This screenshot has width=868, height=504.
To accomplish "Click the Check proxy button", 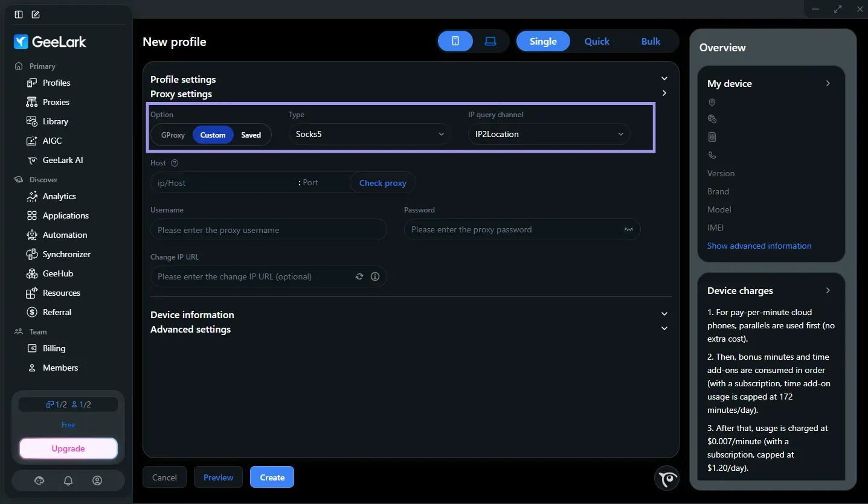I will (383, 183).
